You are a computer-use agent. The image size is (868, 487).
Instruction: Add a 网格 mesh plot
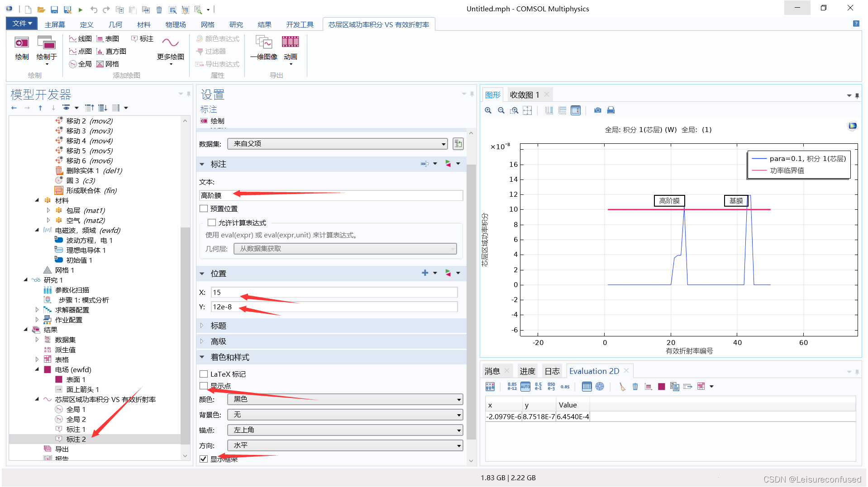[108, 64]
